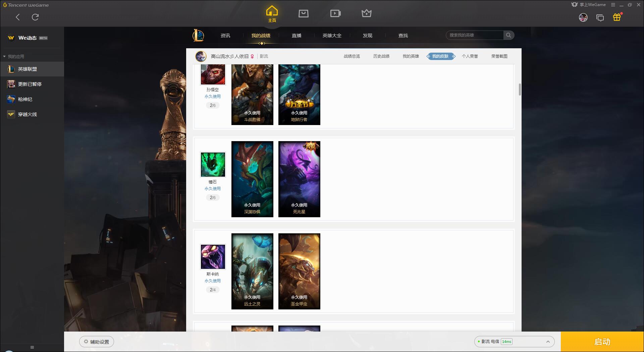Click the summoner name 高山流水彡人依旧

coord(230,56)
